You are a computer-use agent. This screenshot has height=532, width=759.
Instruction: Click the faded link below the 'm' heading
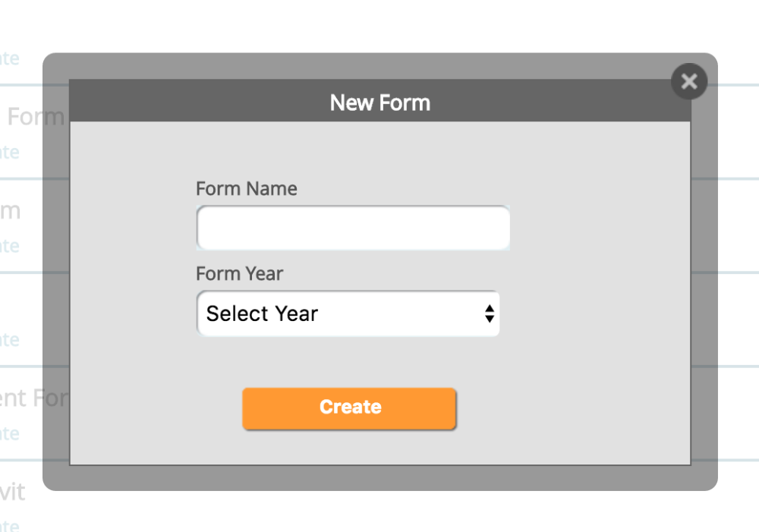click(x=9, y=247)
